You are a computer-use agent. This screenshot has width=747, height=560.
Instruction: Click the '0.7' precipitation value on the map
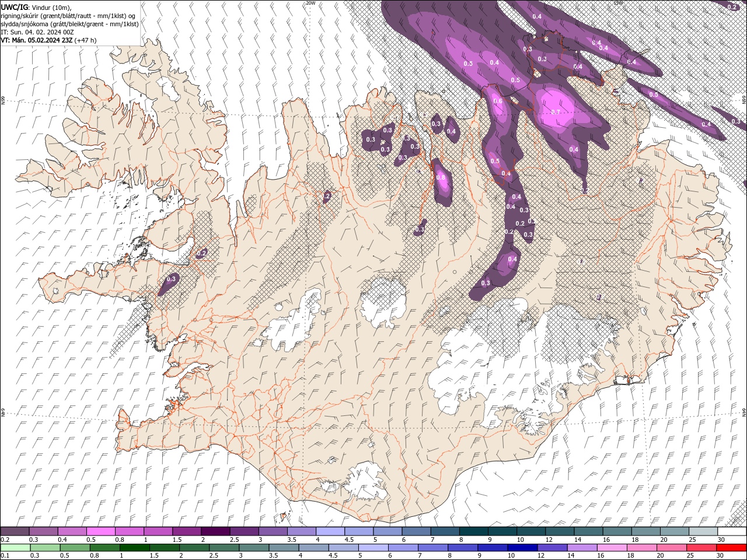click(x=556, y=111)
